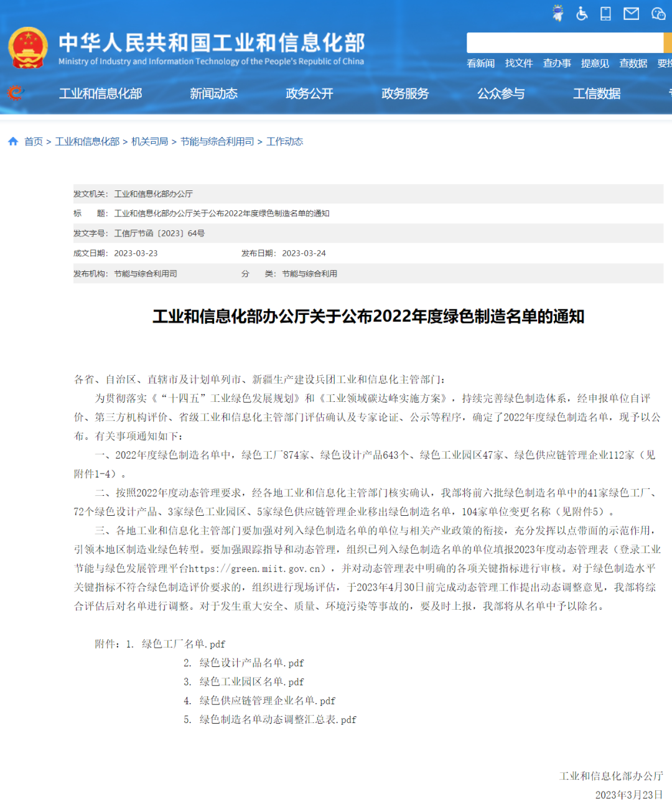This screenshot has height=807, width=672.
Task: Select 找文件 quick link
Action: pyautogui.click(x=519, y=63)
